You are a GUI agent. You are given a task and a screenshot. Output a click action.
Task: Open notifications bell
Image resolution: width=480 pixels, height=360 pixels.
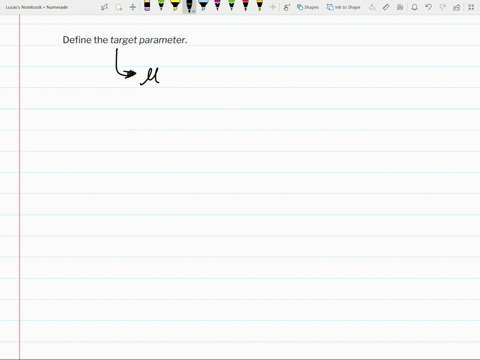coord(414,7)
